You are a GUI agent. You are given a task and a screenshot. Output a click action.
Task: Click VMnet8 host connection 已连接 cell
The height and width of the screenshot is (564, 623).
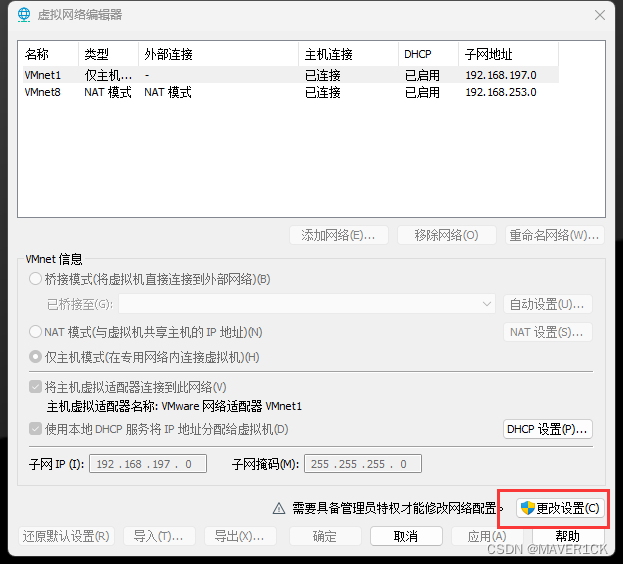click(323, 92)
